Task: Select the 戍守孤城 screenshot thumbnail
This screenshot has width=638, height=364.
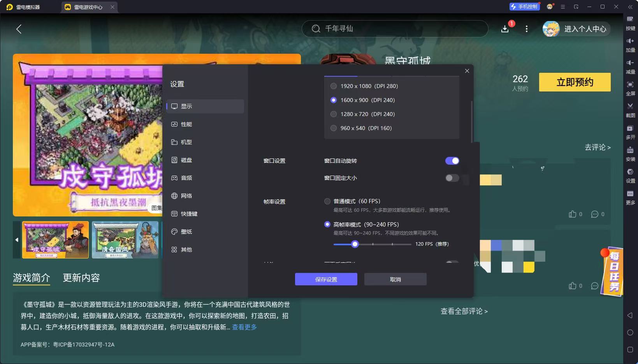Action: point(55,240)
